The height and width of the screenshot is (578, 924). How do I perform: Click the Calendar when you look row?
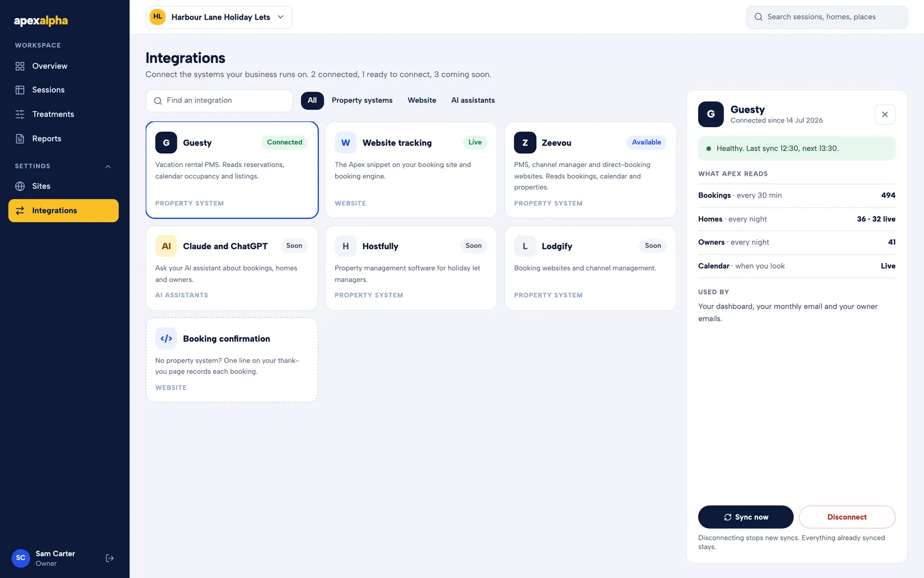click(797, 266)
